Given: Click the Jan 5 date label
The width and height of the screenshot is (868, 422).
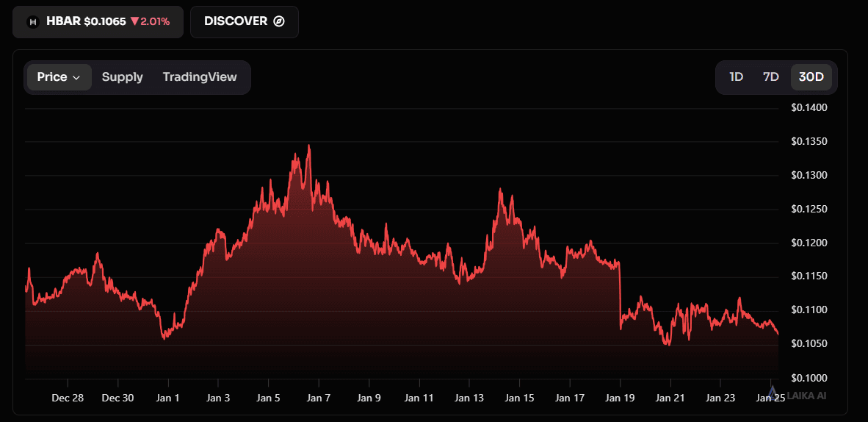Looking at the screenshot, I should [x=269, y=398].
